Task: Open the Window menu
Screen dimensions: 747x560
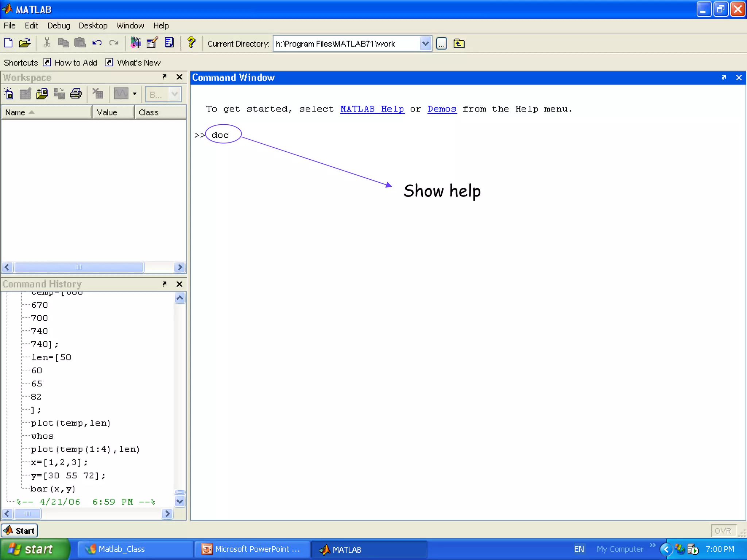Action: point(130,26)
